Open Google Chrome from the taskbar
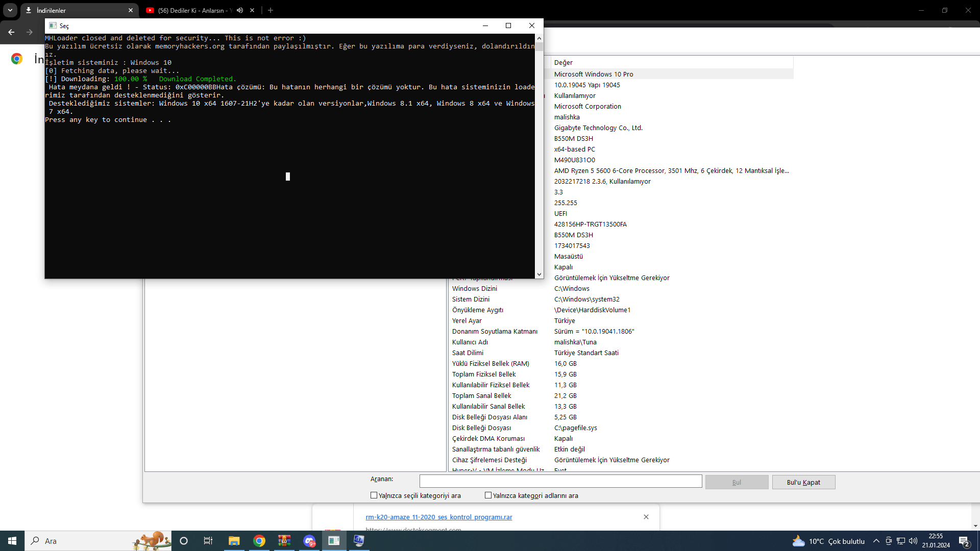This screenshot has height=551, width=980. tap(259, 541)
